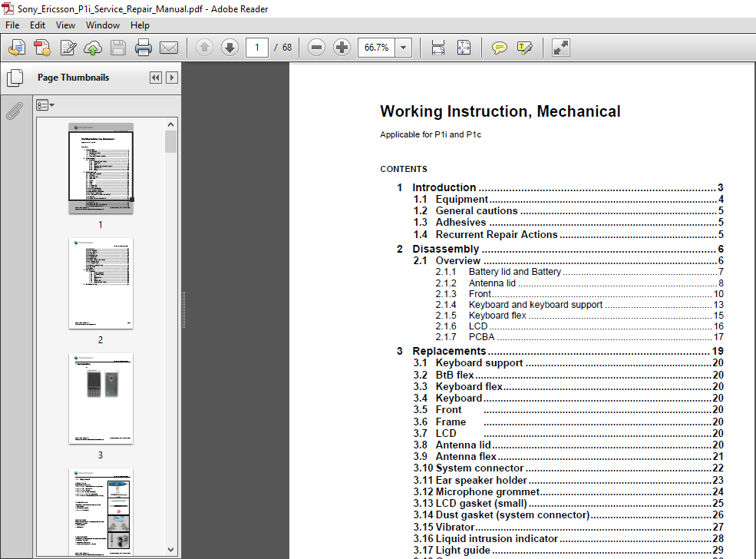Click the 3.10 System connector entry

point(569,468)
